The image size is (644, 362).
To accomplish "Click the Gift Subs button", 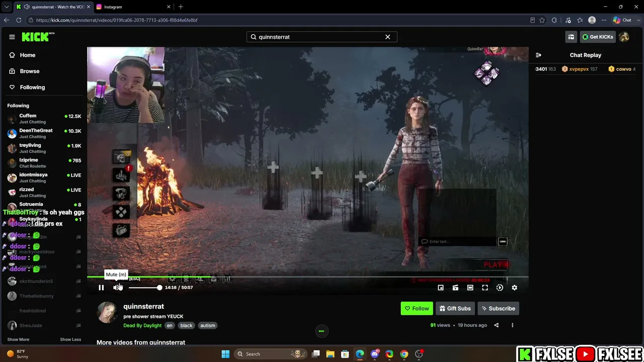I will point(455,309).
